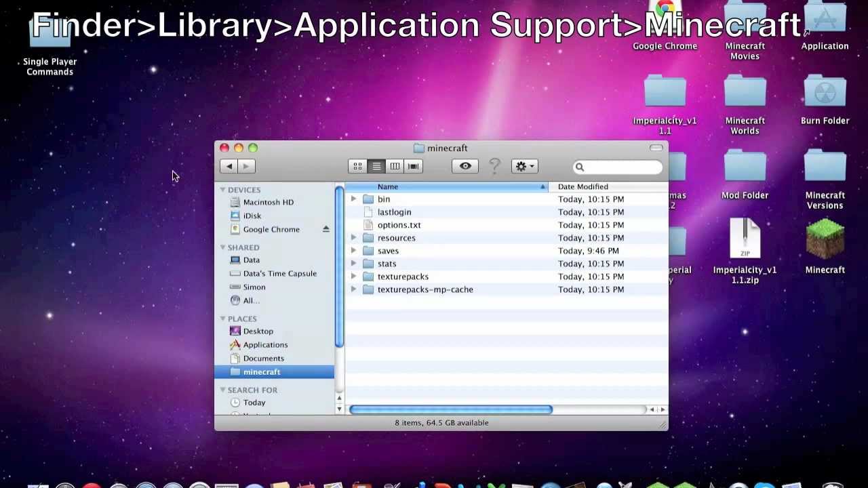Screen dimensions: 868x488
Task: Click the Finder search field
Action: (618, 167)
